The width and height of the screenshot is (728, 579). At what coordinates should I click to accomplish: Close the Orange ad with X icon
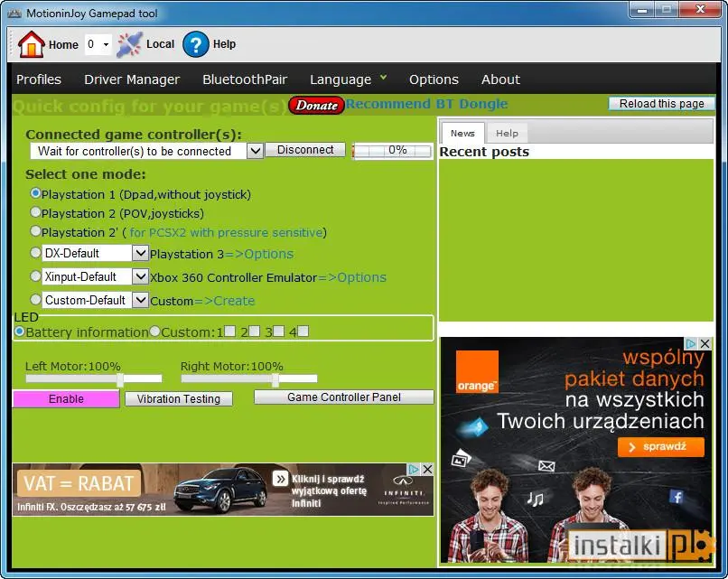[705, 344]
